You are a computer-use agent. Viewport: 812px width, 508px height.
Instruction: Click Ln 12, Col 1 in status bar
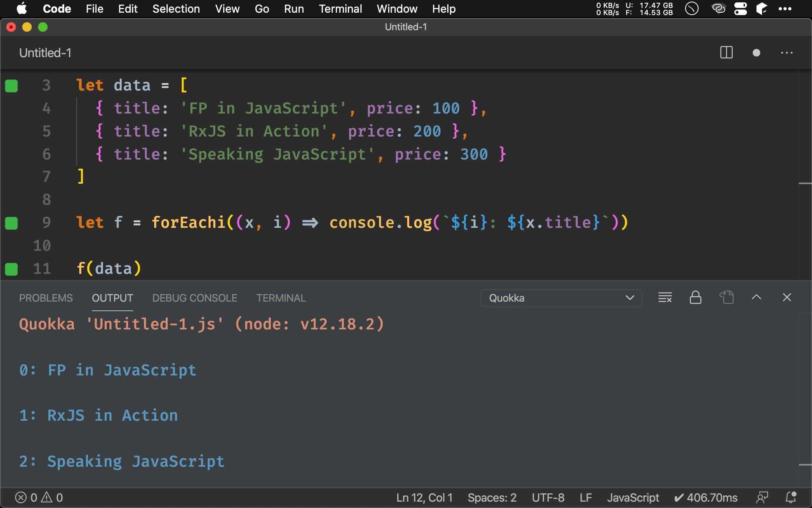pos(425,498)
